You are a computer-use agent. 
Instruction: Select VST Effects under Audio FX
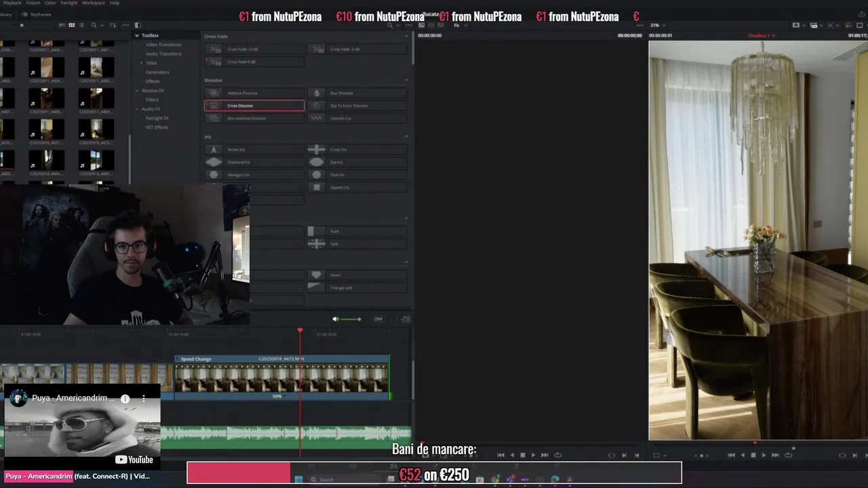tap(157, 127)
